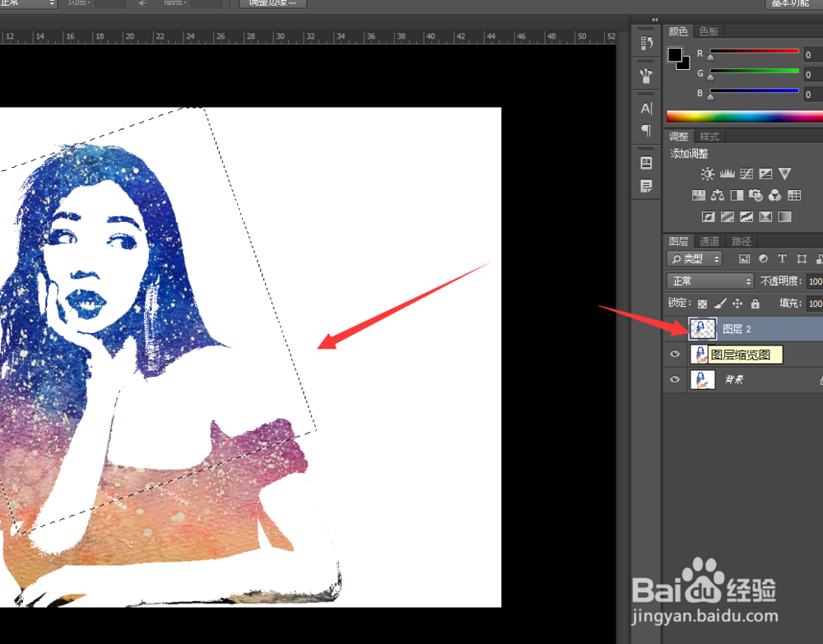Select the 图层 2 layer thumbnail
This screenshot has height=644, width=823.
coord(702,329)
